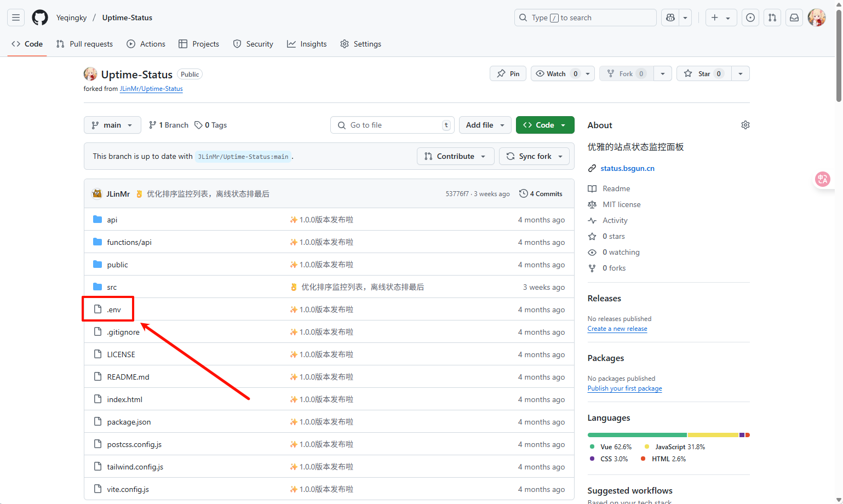Open commit 53776f7 hash link
This screenshot has width=843, height=504.
[x=457, y=194]
